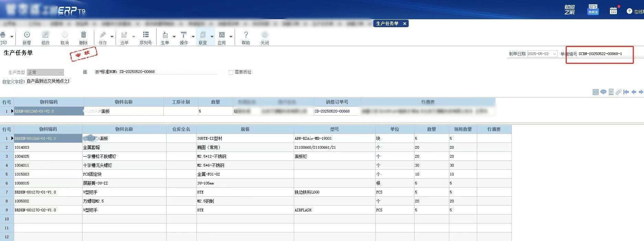Open the calculator icon above grid

pos(611,92)
